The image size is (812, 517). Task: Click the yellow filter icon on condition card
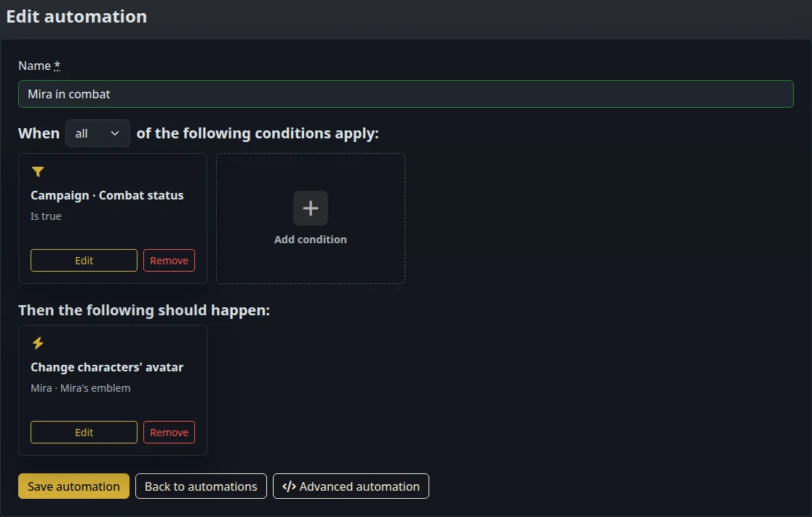[38, 171]
